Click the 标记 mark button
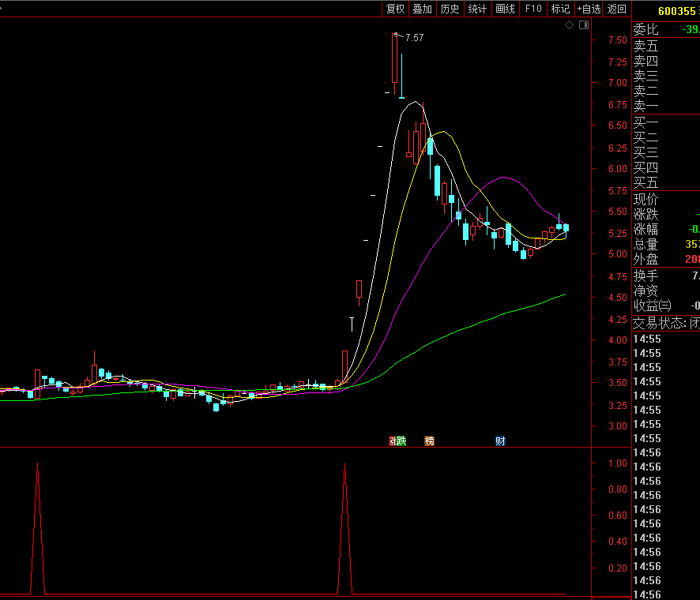Image resolution: width=700 pixels, height=600 pixels. click(560, 9)
